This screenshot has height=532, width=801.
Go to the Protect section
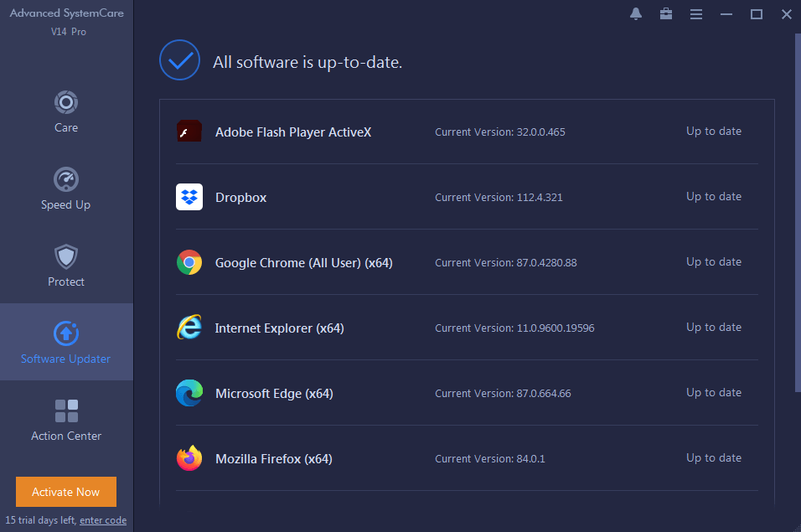point(66,266)
